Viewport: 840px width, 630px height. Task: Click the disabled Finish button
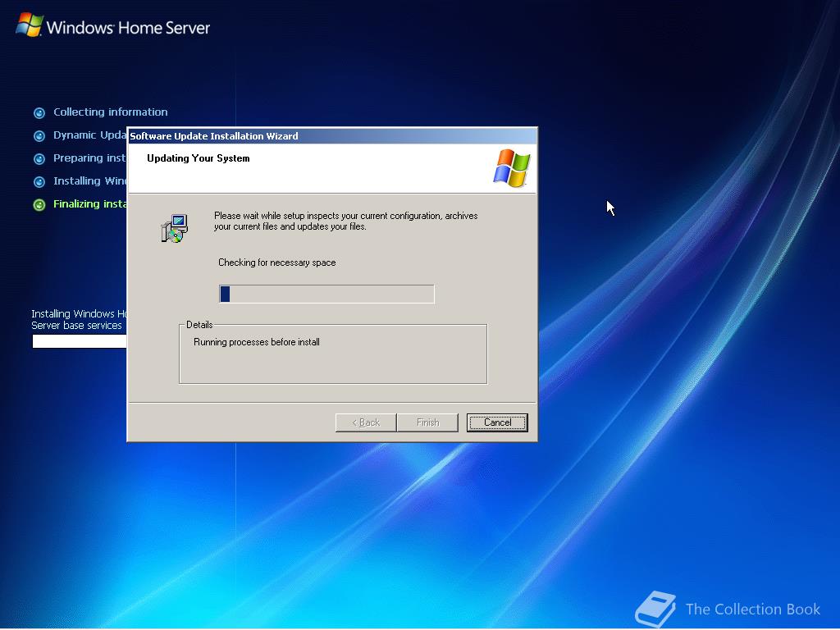click(427, 422)
